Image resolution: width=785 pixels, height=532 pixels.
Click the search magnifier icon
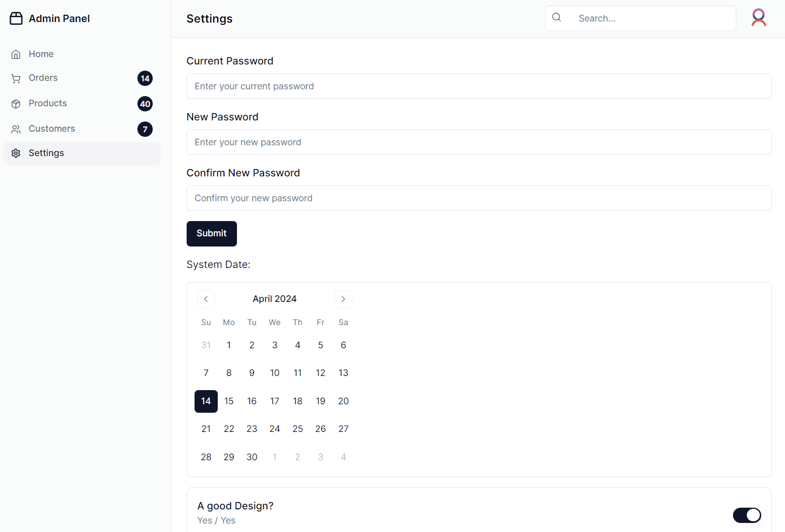click(557, 17)
